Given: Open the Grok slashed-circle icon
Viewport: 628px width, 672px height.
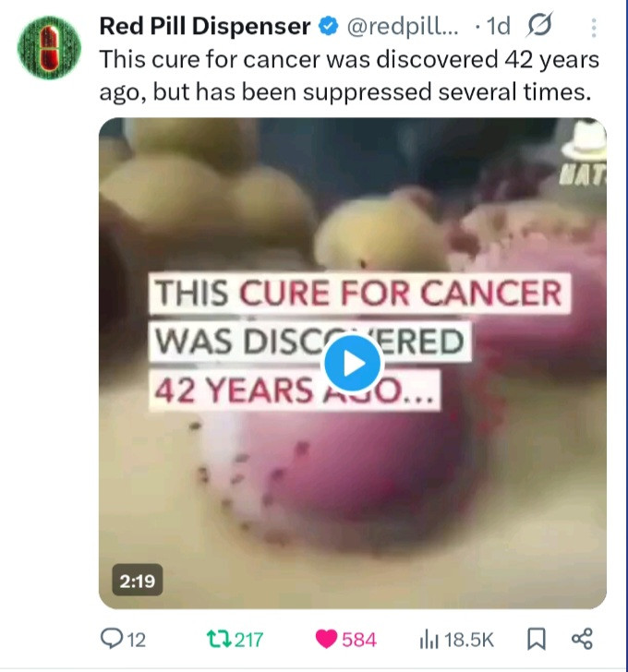Looking at the screenshot, I should 539,25.
